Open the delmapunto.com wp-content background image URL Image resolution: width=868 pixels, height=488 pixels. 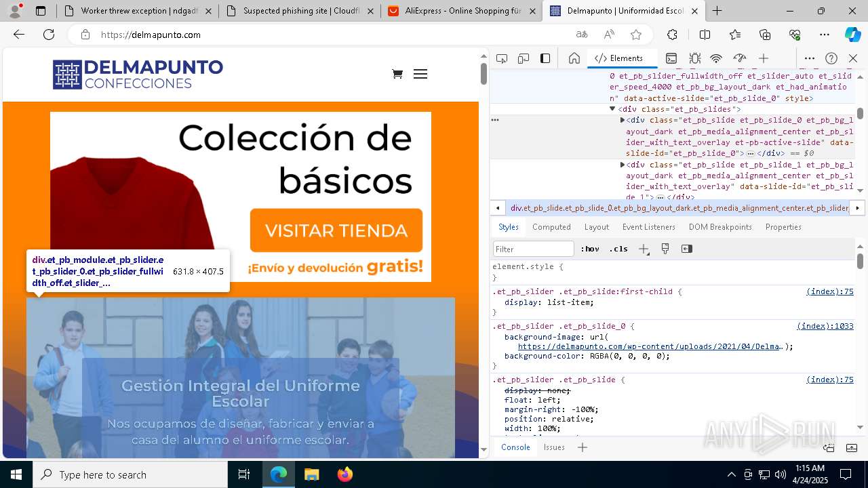click(651, 346)
